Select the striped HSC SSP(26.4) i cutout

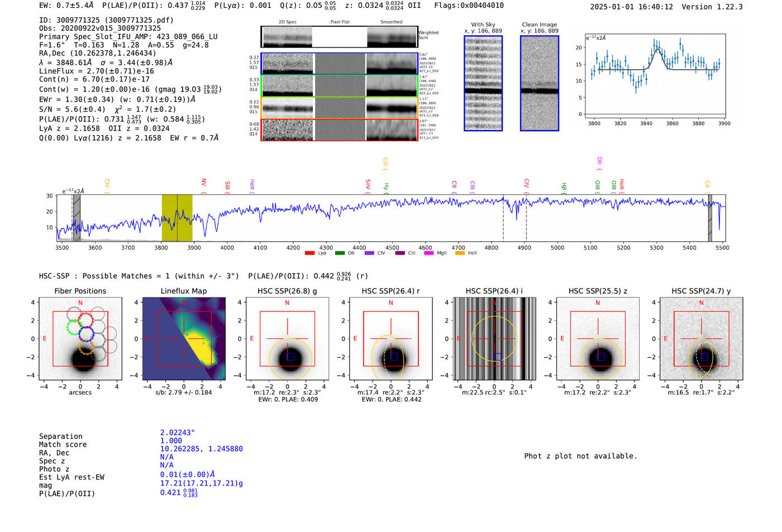click(x=494, y=339)
